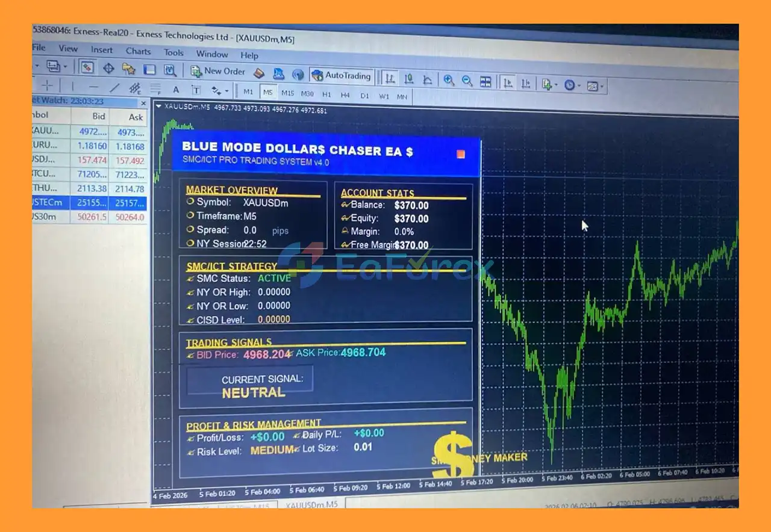Select the trendline drawing tool
The width and height of the screenshot is (771, 532).
[x=114, y=88]
